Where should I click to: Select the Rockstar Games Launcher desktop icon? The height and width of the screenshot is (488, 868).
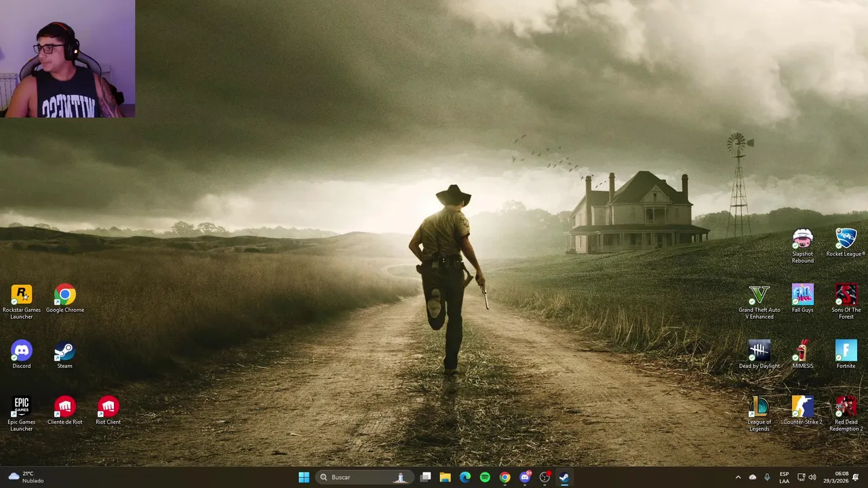point(22,302)
